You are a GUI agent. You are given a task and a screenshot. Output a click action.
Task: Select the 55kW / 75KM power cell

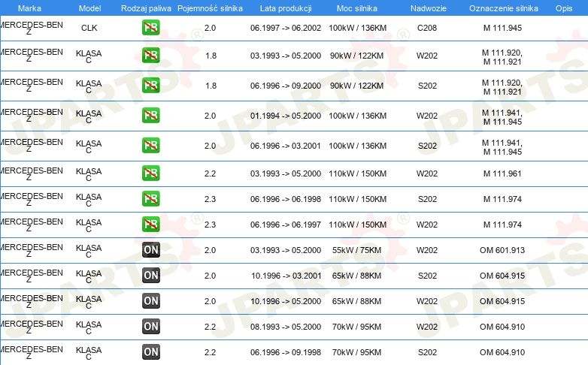tap(356, 250)
